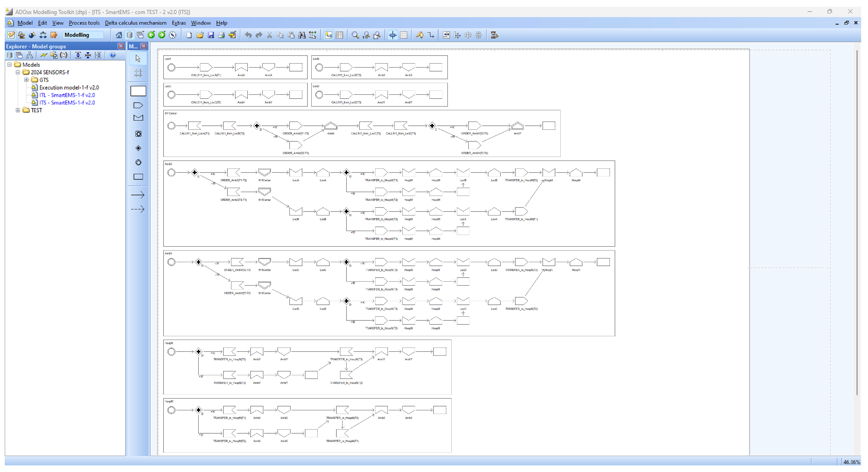The height and width of the screenshot is (472, 868).
Task: Click the Undo arrow icon
Action: pos(248,35)
